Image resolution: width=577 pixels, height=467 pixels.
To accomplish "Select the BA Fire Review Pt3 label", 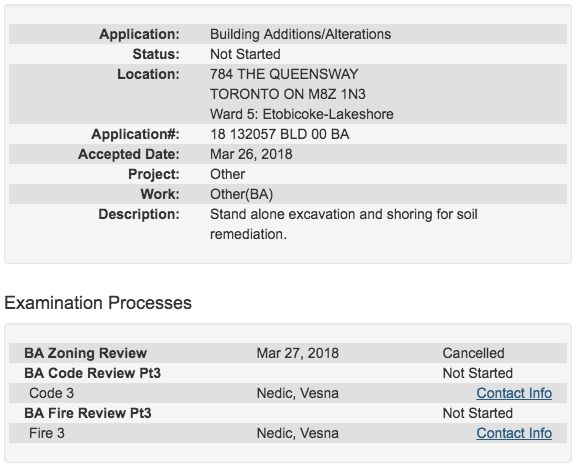I will 88,413.
